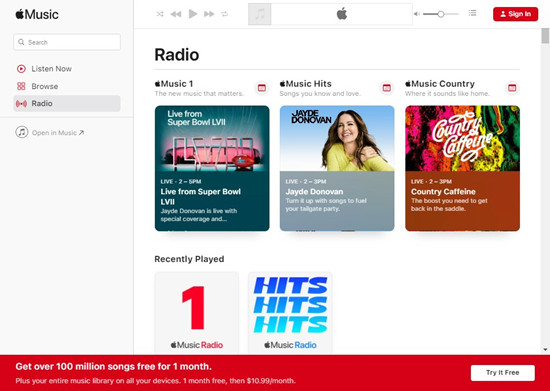Open Listen Now in the sidebar
This screenshot has height=391, width=550.
[67, 69]
